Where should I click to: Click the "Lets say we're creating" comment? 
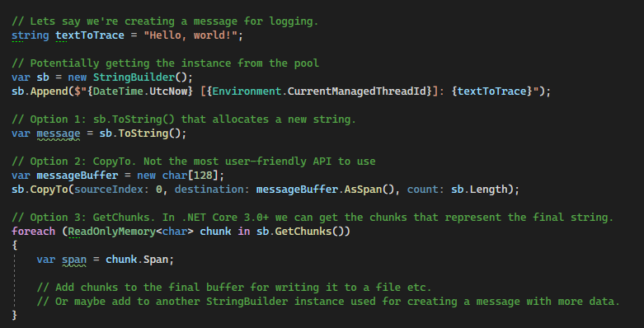(165, 21)
